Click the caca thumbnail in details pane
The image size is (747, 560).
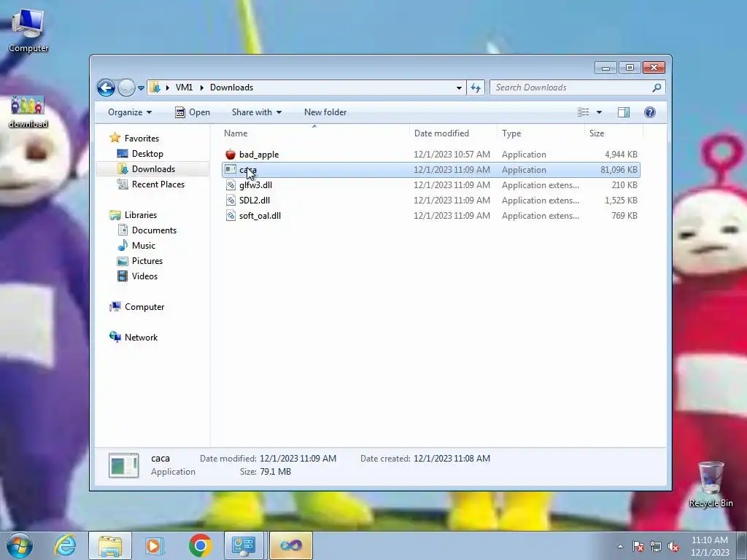tap(124, 465)
